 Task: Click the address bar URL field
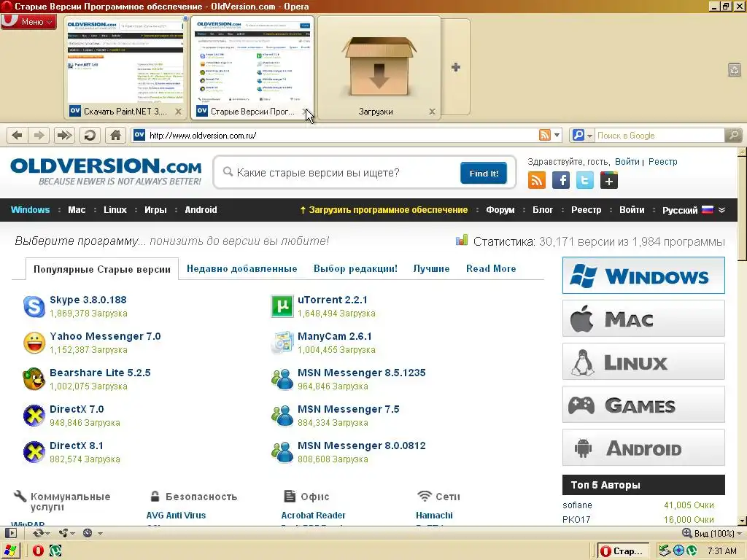click(x=342, y=135)
